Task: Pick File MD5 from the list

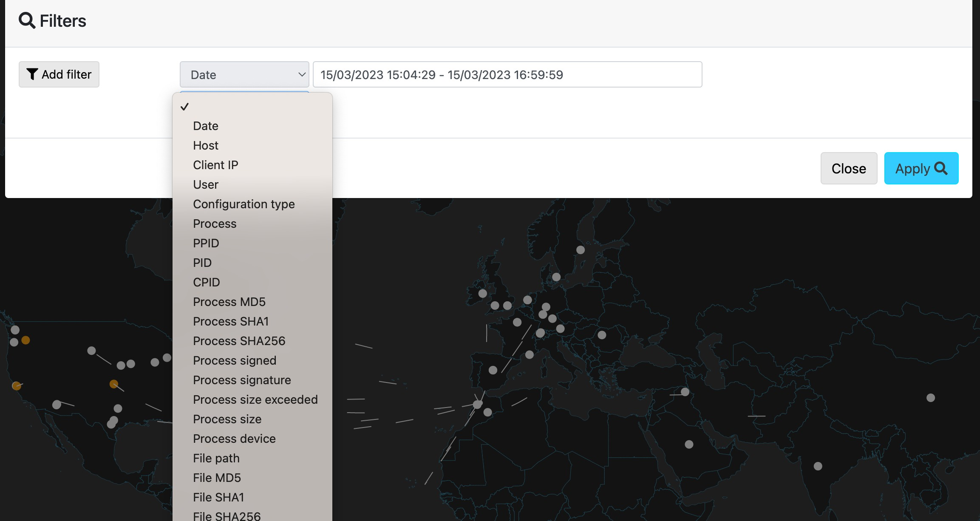Action: tap(217, 478)
